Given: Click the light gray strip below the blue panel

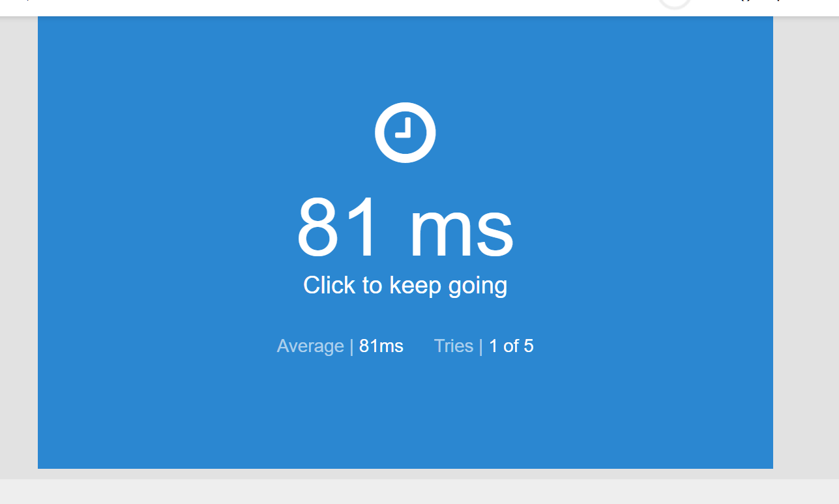Looking at the screenshot, I should (x=419, y=492).
